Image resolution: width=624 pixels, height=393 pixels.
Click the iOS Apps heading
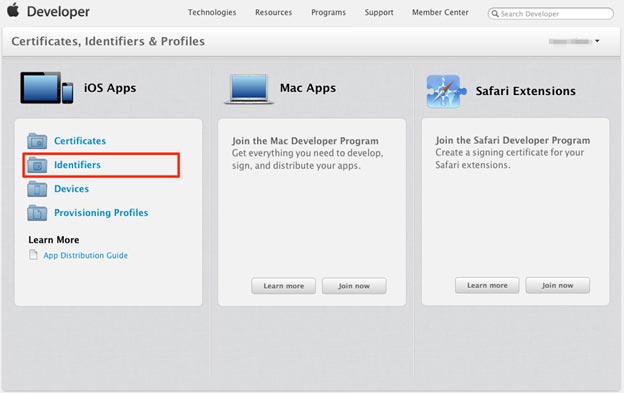pos(110,88)
